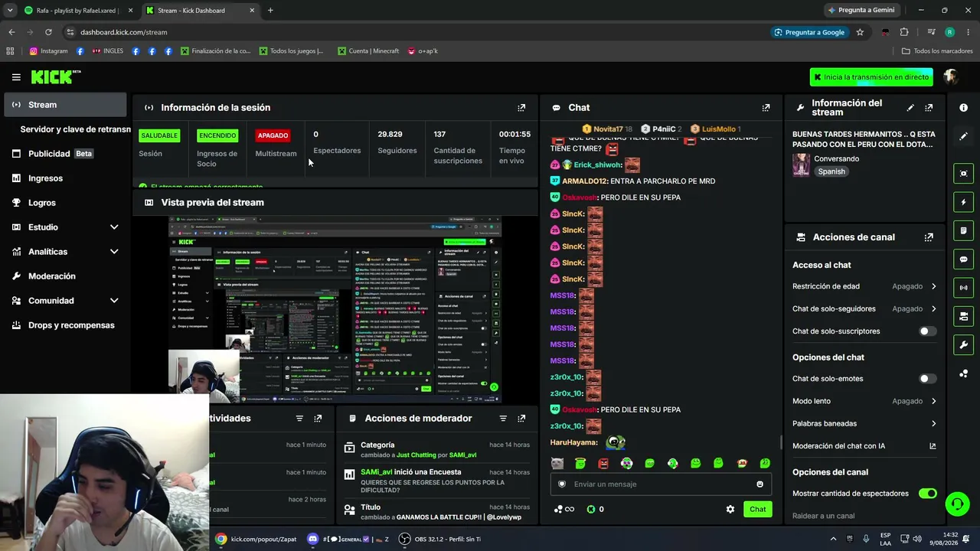Image resolution: width=980 pixels, height=551 pixels.
Task: Click Inicia la transmisión en directo
Action: click(x=871, y=77)
